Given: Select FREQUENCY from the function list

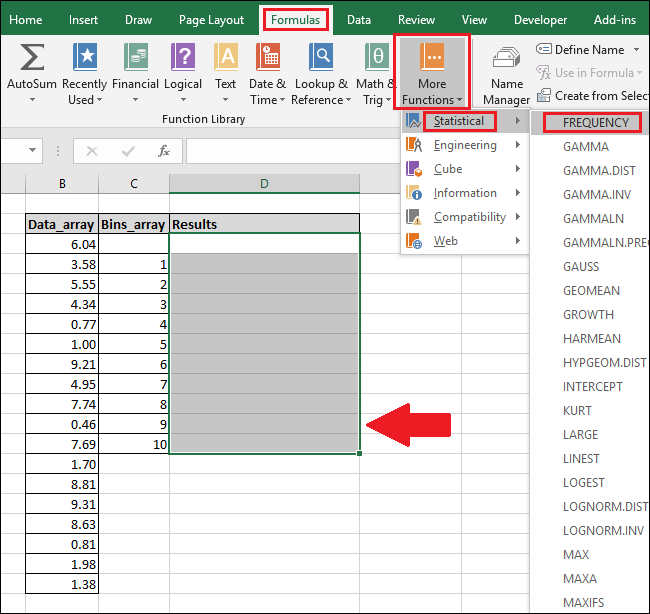Looking at the screenshot, I should tap(596, 123).
